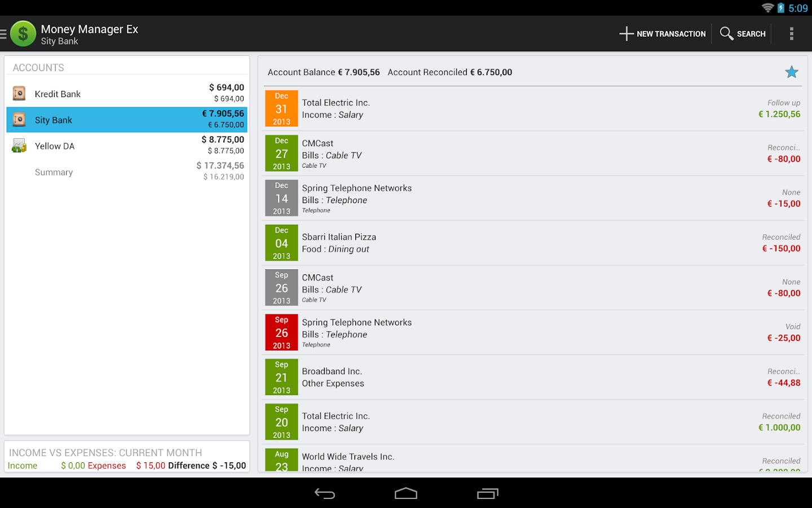Click the Account Reconciled € 6.750,00 text
The width and height of the screenshot is (812, 508).
coord(450,72)
